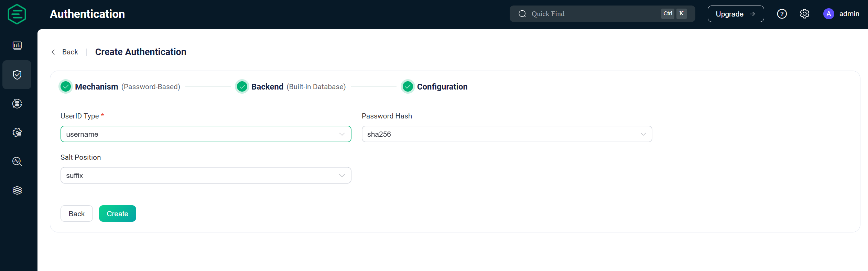The height and width of the screenshot is (271, 868).
Task: Click the Upgrade button
Action: 736,14
